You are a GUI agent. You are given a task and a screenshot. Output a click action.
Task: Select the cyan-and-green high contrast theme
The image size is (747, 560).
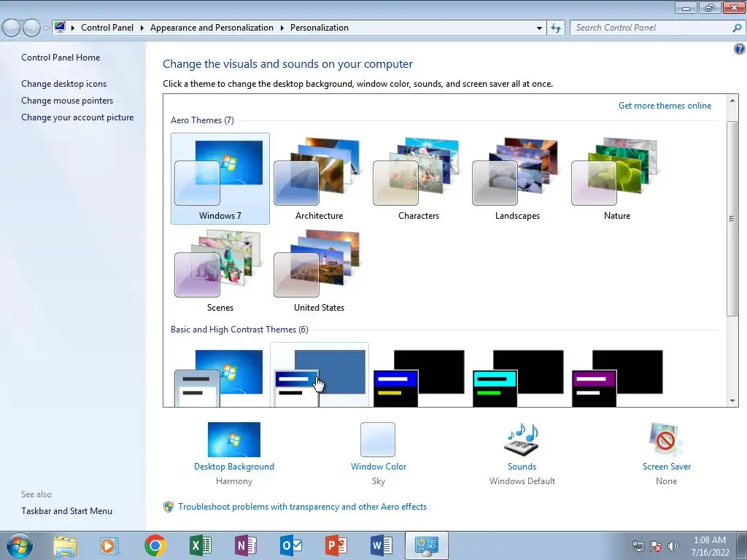click(518, 378)
